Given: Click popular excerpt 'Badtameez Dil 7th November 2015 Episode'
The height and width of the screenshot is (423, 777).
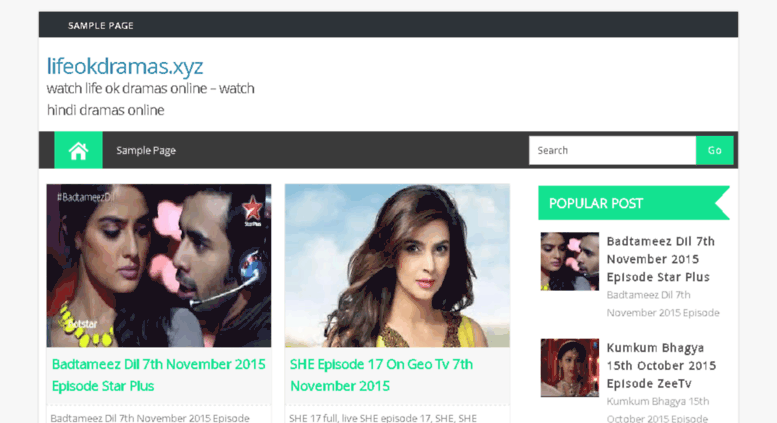Looking at the screenshot, I should pyautogui.click(x=663, y=304).
